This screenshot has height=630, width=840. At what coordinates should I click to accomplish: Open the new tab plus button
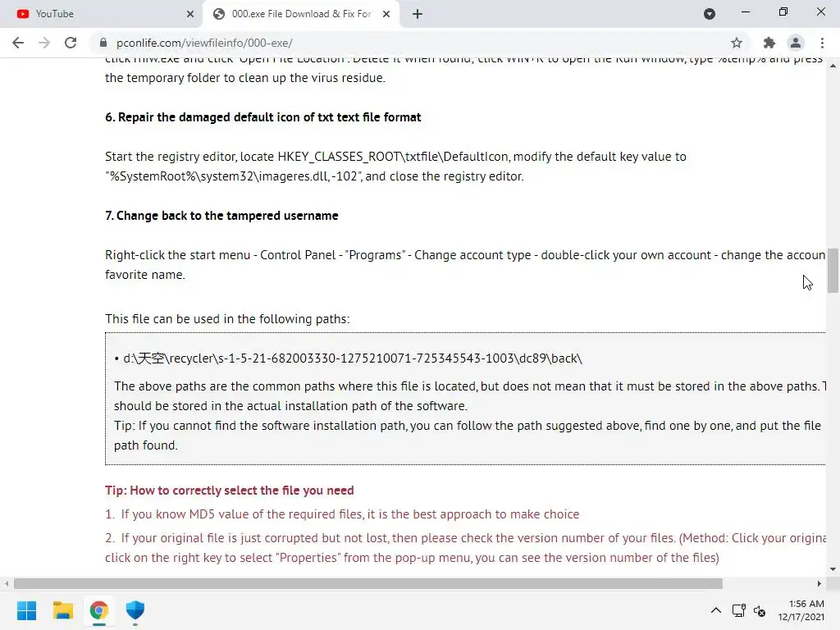418,14
